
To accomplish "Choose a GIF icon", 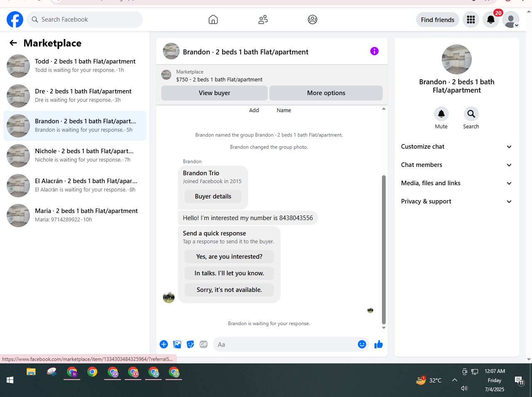I will click(x=204, y=344).
